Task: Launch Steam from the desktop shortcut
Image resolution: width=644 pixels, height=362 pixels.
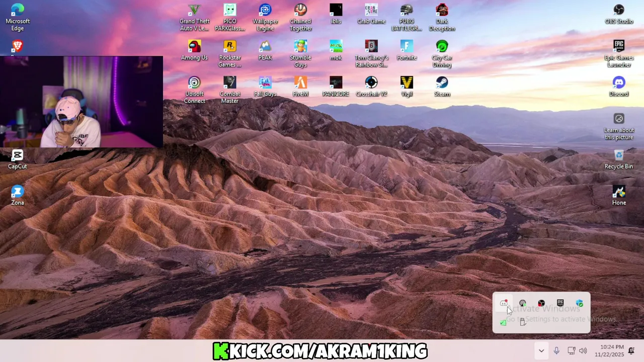Action: [x=442, y=86]
